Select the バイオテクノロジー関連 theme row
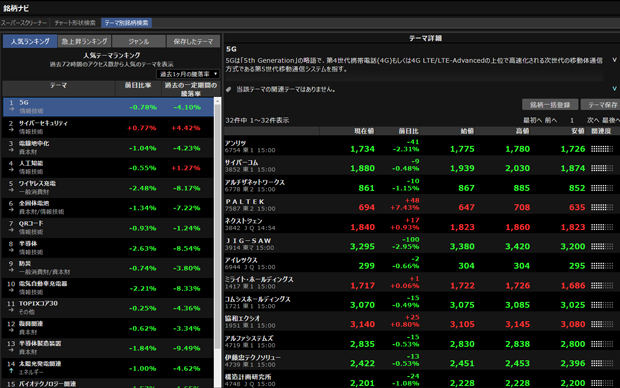Image resolution: width=620 pixels, height=388 pixels. [108, 384]
